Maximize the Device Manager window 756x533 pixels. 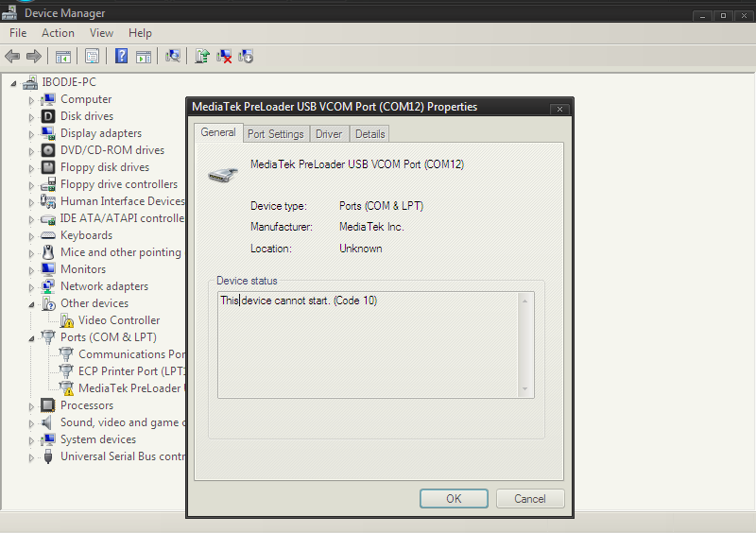pos(723,16)
